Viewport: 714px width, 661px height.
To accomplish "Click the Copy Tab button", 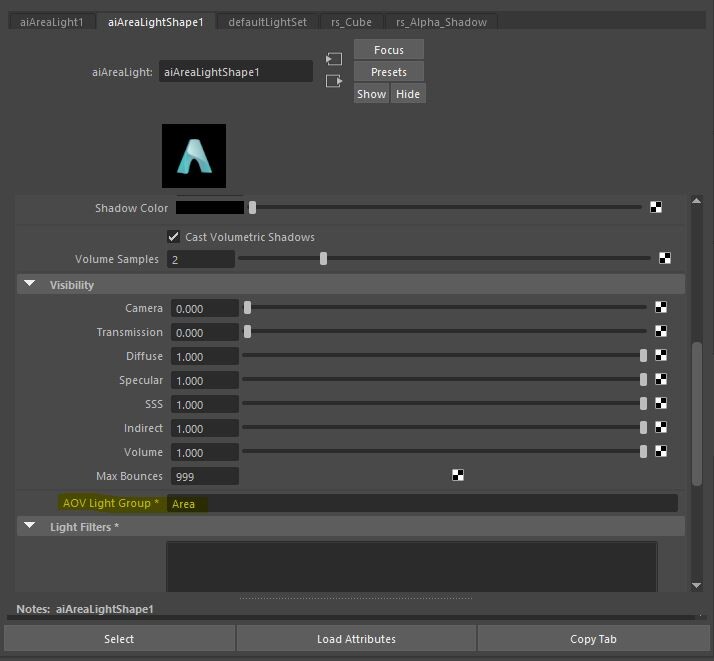I will [593, 639].
